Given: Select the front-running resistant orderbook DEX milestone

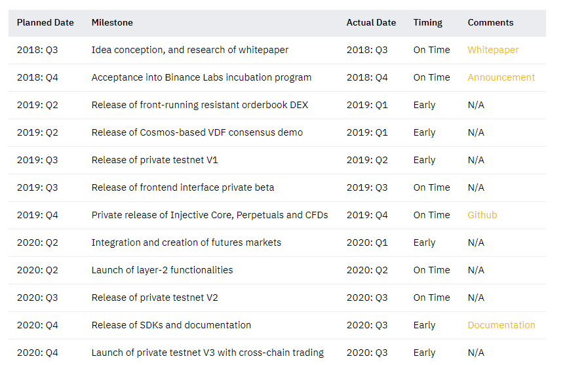Looking at the screenshot, I should coord(200,105).
